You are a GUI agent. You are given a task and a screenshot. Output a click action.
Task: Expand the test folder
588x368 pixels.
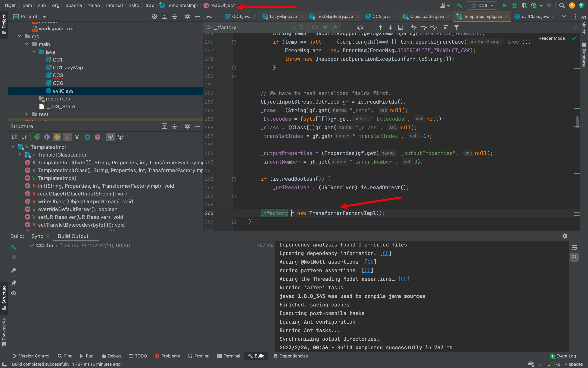click(x=27, y=114)
